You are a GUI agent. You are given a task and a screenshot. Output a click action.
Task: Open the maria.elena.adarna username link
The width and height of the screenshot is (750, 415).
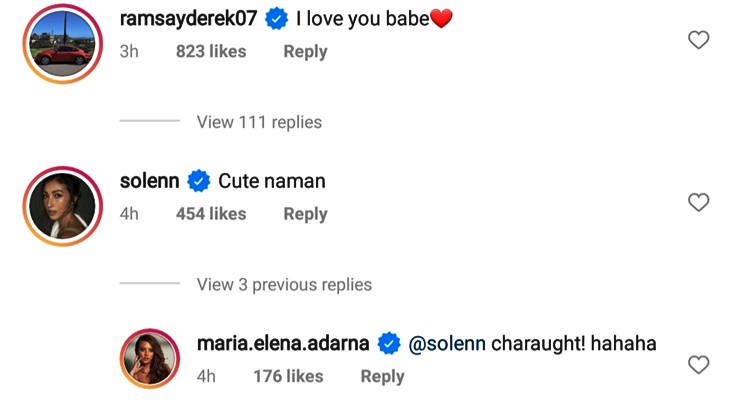tap(283, 344)
